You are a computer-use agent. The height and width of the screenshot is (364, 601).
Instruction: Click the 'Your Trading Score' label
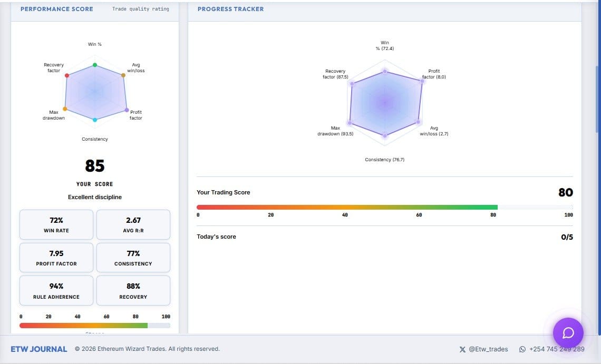223,192
